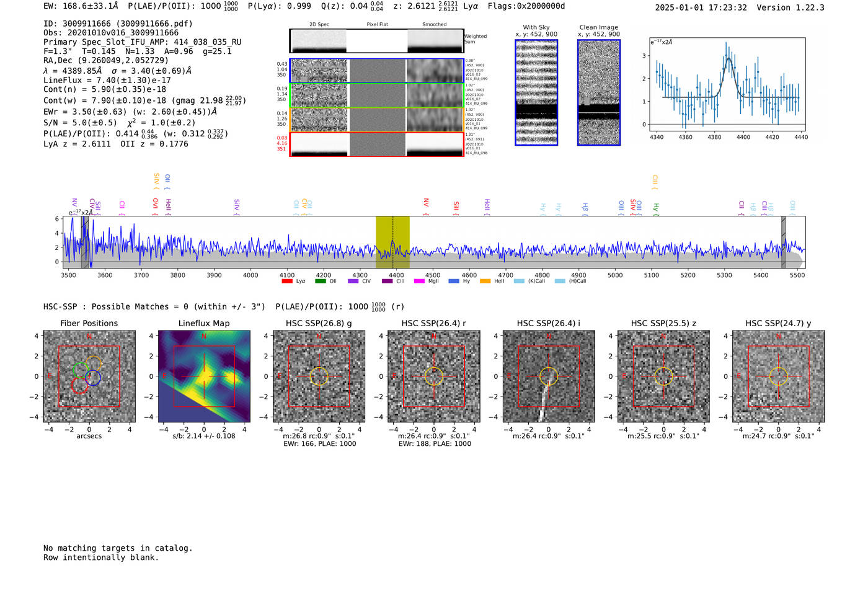Click the hatched gray region near 3550Å

pyautogui.click(x=84, y=242)
